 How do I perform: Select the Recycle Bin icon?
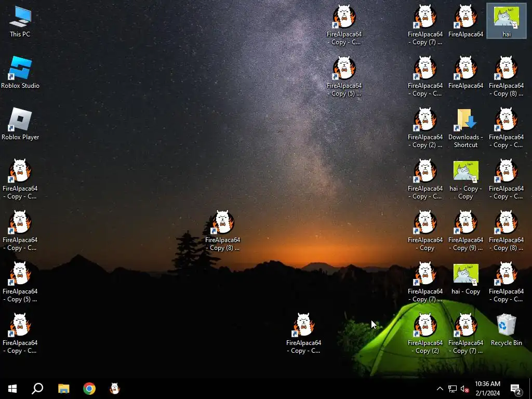click(x=506, y=330)
